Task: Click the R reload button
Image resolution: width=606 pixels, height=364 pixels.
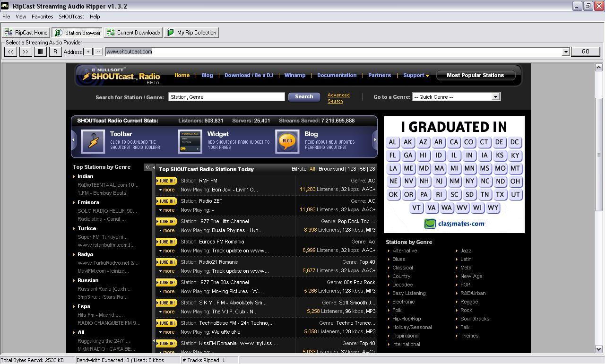Action: click(55, 52)
